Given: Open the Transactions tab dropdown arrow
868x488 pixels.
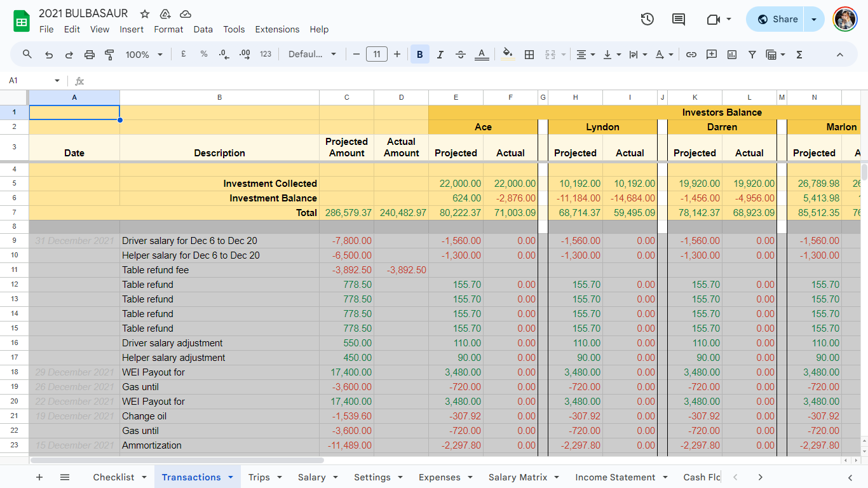Looking at the screenshot, I should 231,477.
